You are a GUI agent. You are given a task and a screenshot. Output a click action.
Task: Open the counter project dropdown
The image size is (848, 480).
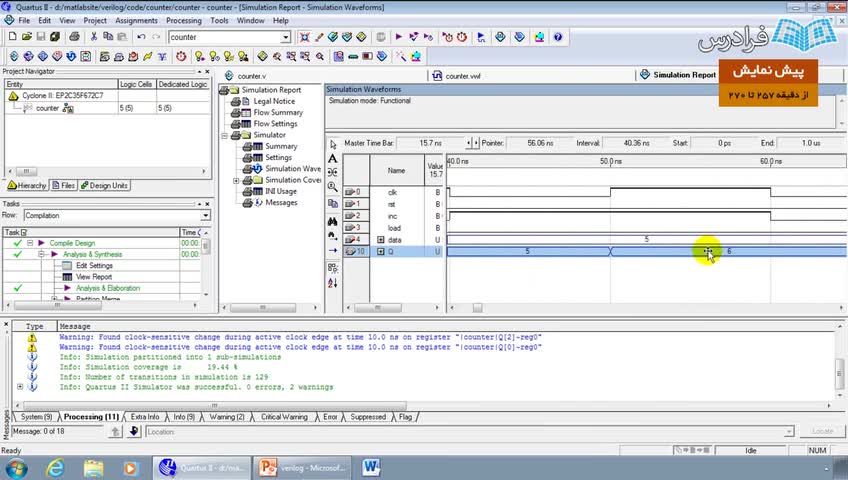point(285,37)
